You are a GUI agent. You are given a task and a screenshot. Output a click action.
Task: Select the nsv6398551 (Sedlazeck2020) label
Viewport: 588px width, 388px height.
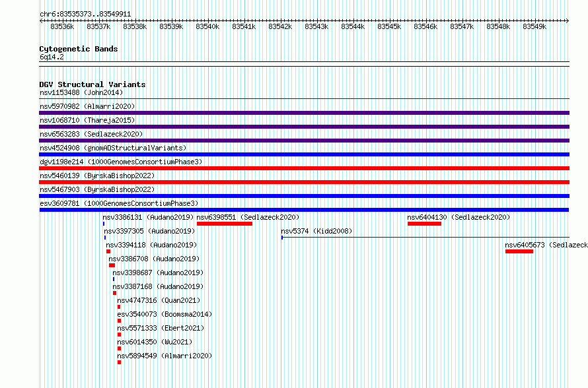coord(248,217)
